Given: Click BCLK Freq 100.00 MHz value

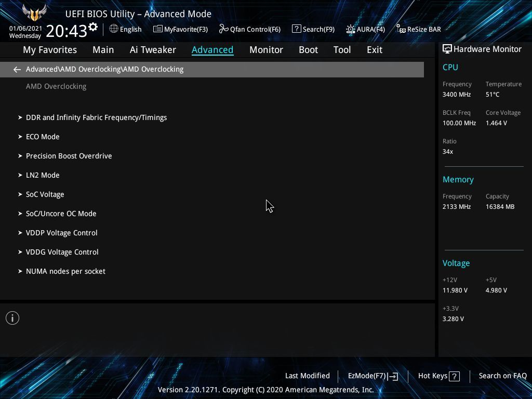Looking at the screenshot, I should point(459,123).
